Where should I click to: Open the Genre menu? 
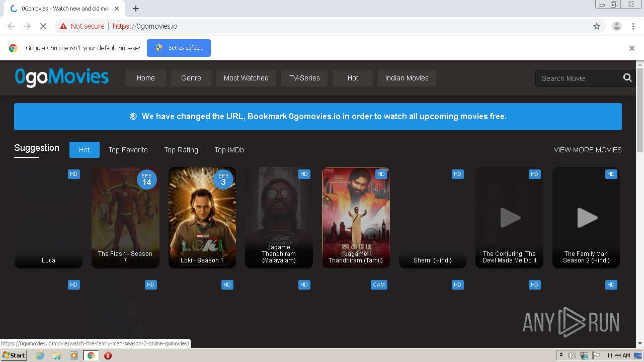[191, 78]
